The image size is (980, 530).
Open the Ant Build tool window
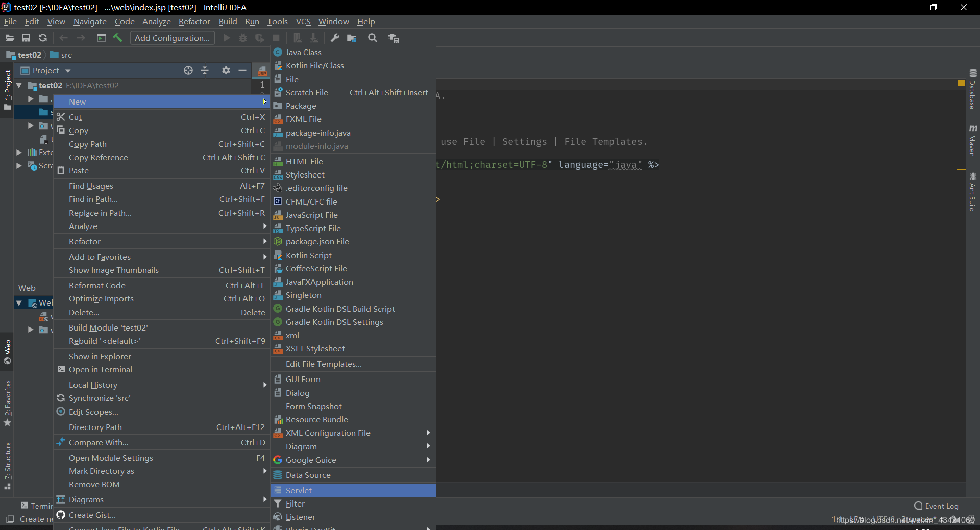973,192
